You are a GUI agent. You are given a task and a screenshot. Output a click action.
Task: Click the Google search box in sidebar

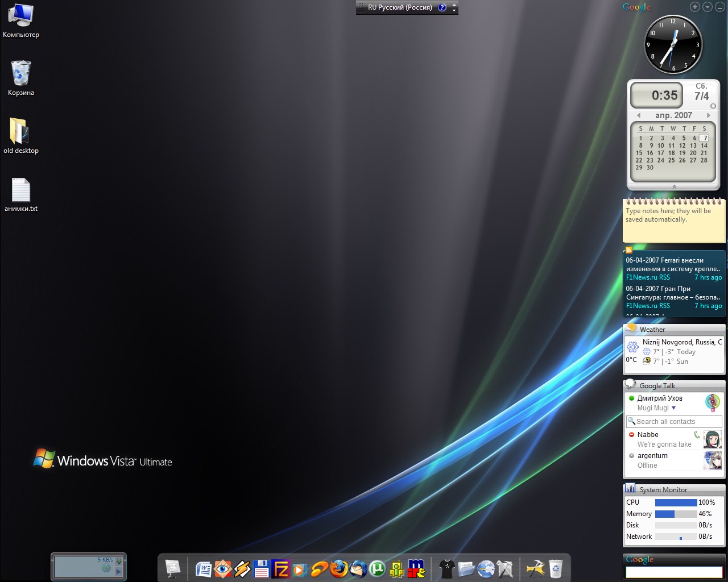click(x=674, y=572)
